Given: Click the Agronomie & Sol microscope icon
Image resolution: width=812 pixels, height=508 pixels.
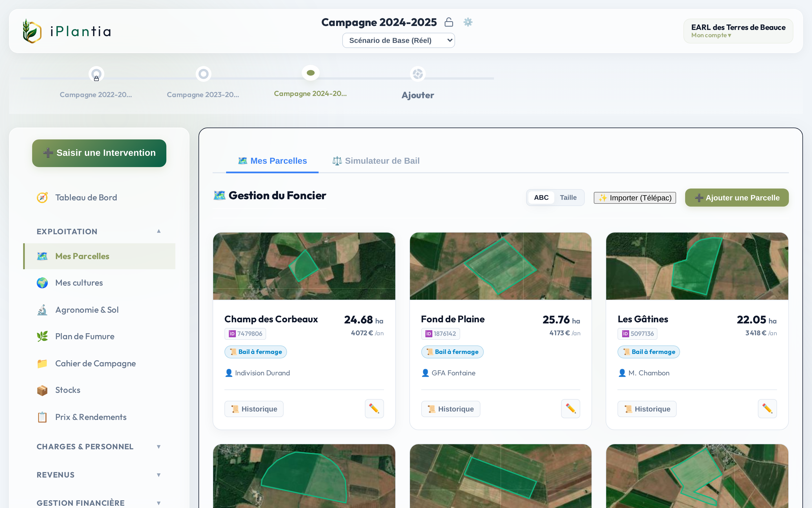Looking at the screenshot, I should coord(42,310).
